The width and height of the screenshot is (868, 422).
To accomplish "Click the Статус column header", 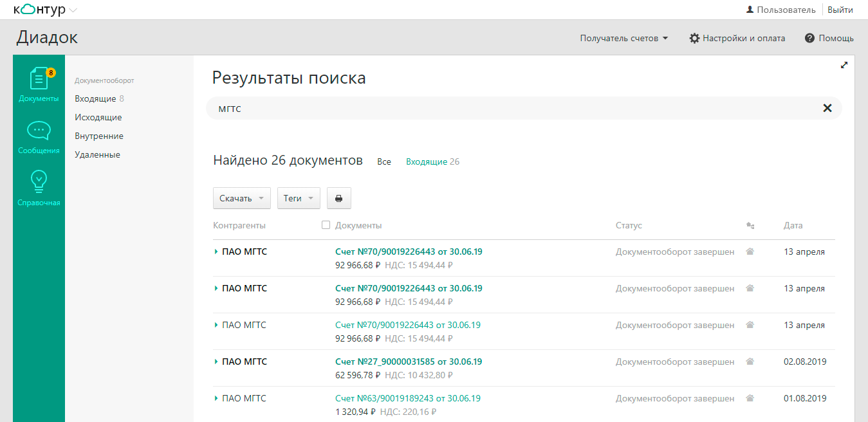I will 629,225.
